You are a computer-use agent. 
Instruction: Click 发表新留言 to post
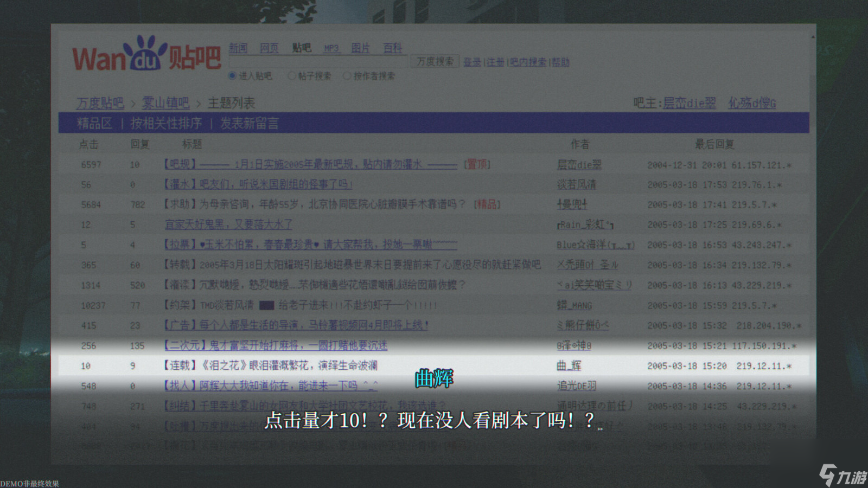tap(250, 124)
